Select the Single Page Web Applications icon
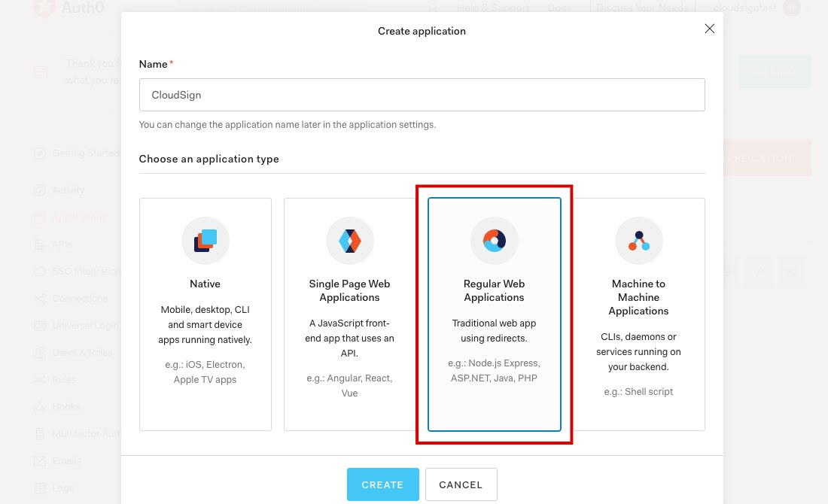Viewport: 828px width, 504px height. (x=349, y=241)
